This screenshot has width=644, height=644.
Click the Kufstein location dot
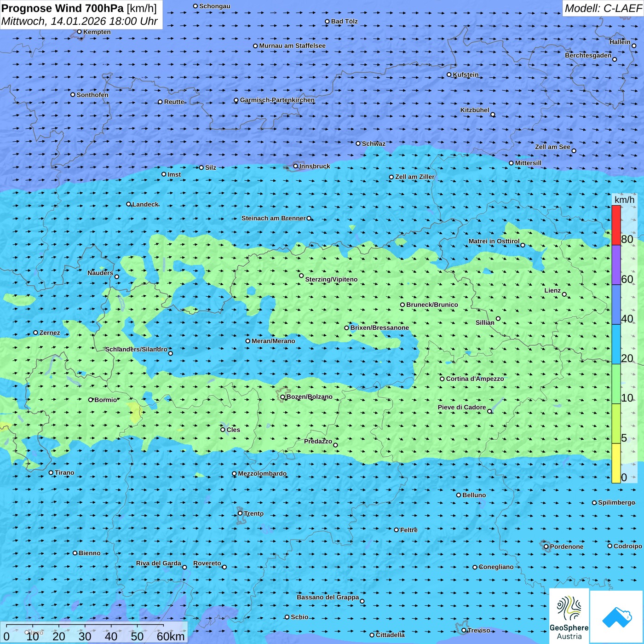[449, 75]
